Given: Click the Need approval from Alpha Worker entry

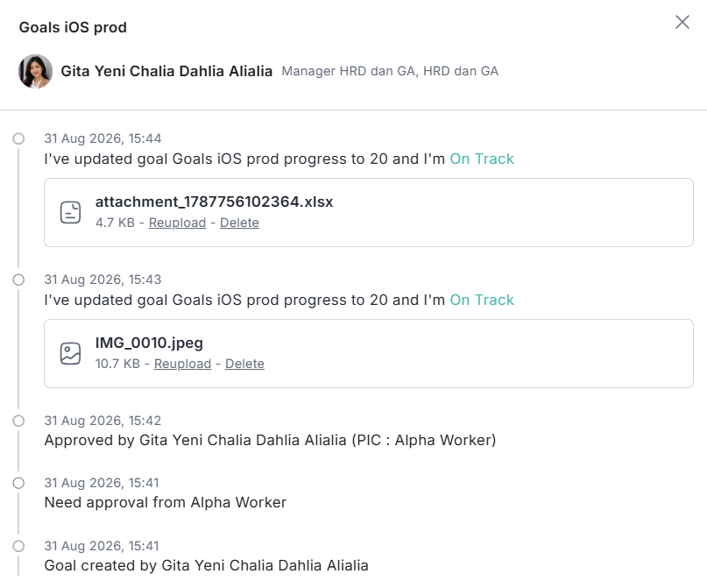Looking at the screenshot, I should [x=166, y=502].
